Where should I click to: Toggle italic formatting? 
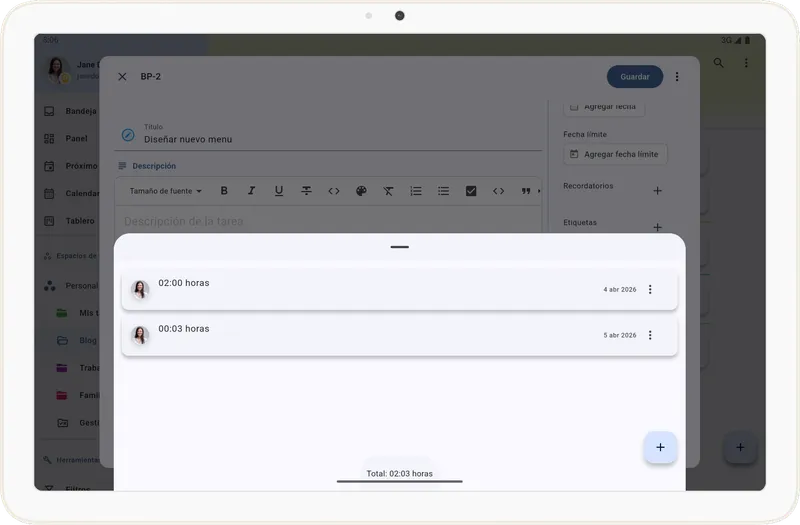[x=252, y=191]
